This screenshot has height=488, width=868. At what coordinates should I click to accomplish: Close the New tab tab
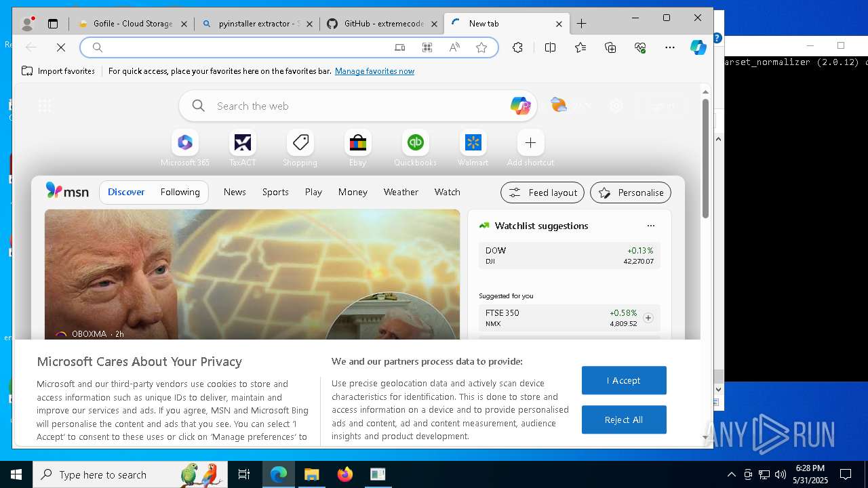[559, 24]
